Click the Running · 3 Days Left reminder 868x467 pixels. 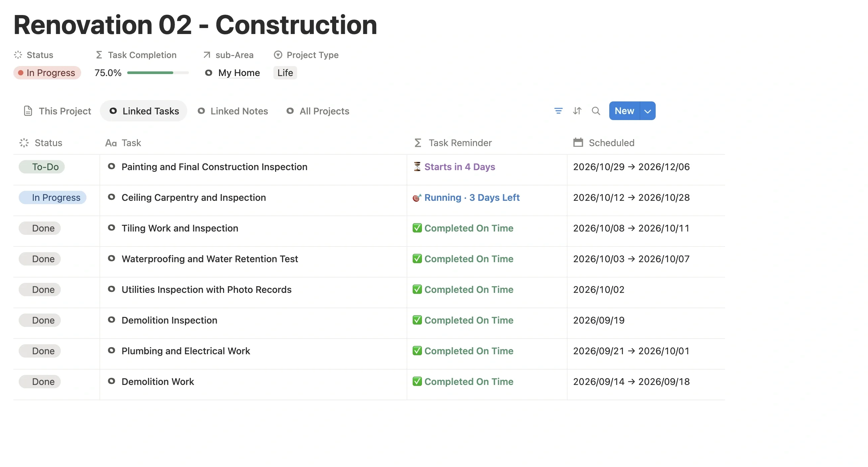click(x=466, y=197)
